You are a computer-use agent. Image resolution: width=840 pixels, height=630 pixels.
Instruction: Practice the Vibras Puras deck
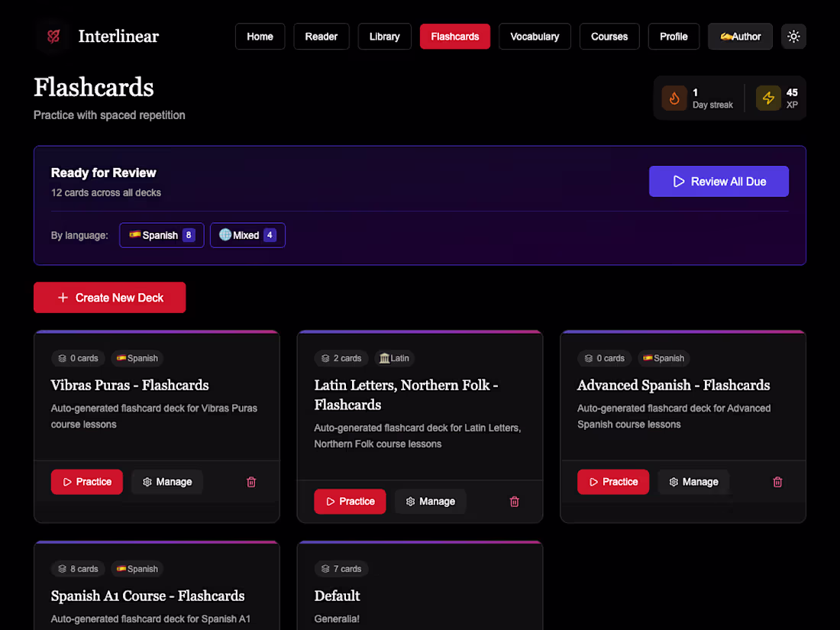87,482
